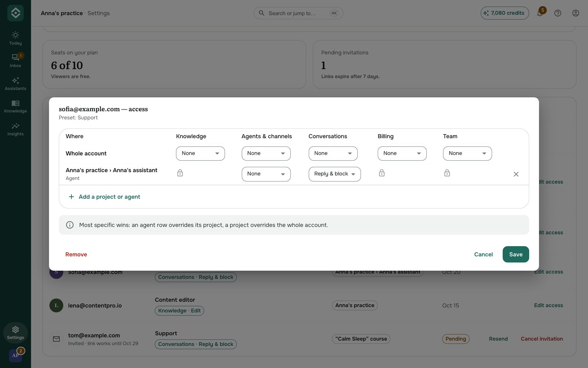Open notifications bell icon
The width and height of the screenshot is (588, 368).
[x=540, y=13]
